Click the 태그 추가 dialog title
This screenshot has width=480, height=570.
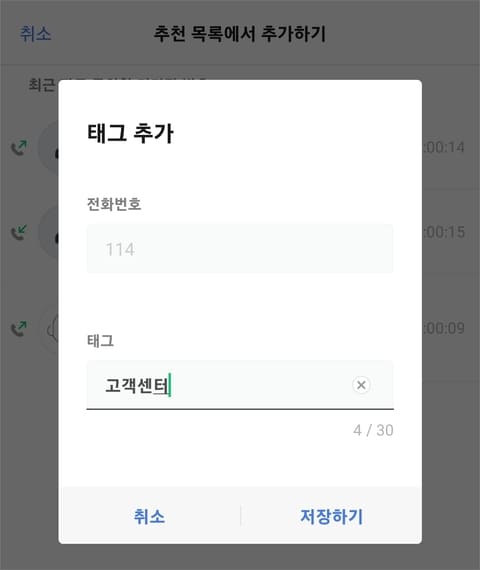[x=131, y=133]
